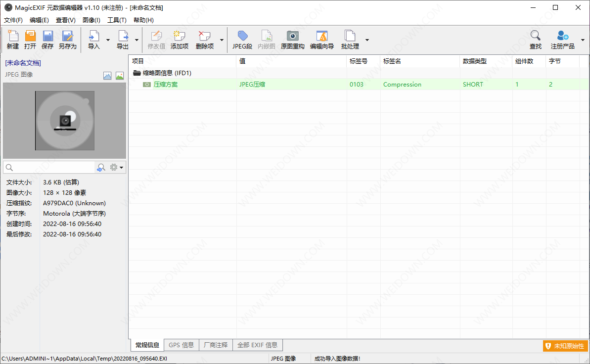Switch to the 全部 EXIF 信息 tab
Viewport: 590px width, 364px height.
click(x=257, y=345)
